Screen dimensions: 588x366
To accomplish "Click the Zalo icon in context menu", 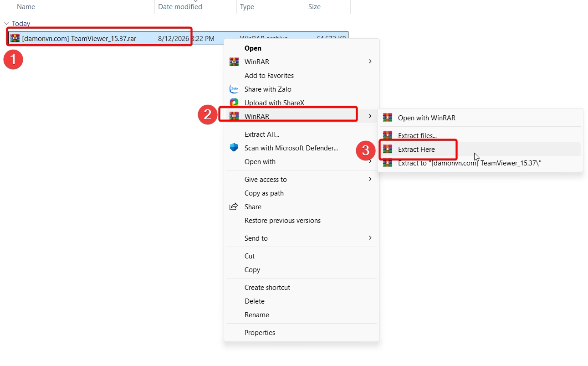I will (x=234, y=89).
